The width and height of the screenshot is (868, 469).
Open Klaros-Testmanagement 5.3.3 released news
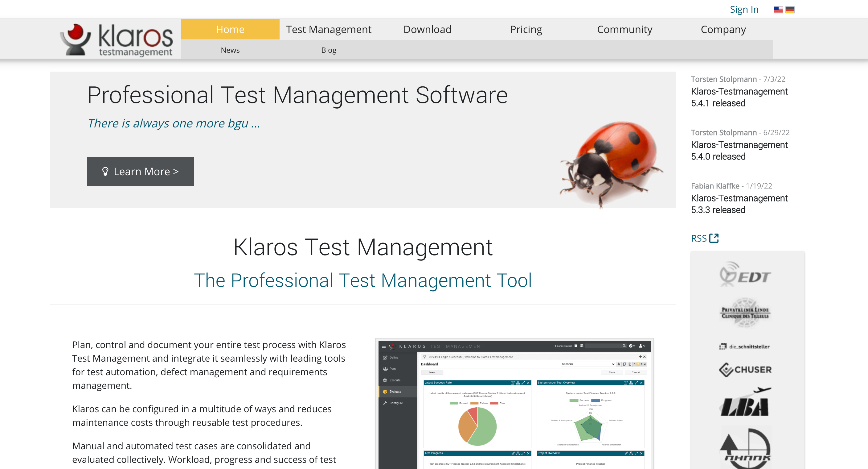tap(739, 204)
